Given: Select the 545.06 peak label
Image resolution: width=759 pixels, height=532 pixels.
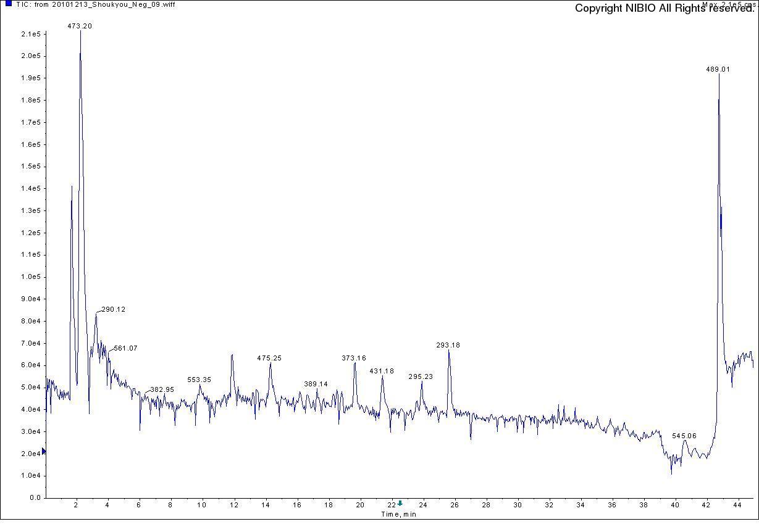Looking at the screenshot, I should point(684,436).
